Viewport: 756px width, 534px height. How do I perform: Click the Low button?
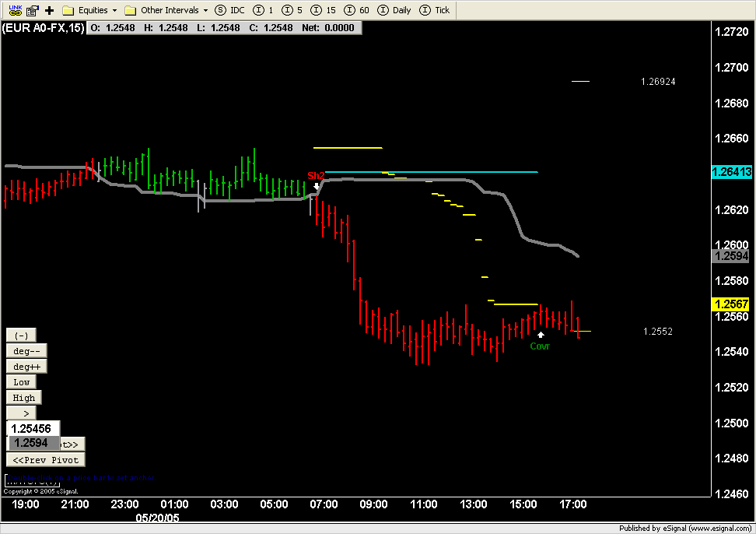(21, 382)
